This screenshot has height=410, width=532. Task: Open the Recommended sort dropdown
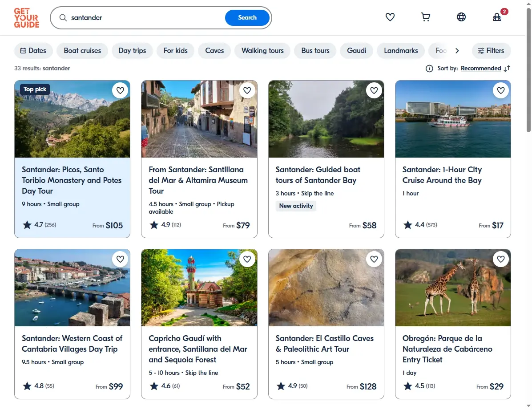click(481, 69)
